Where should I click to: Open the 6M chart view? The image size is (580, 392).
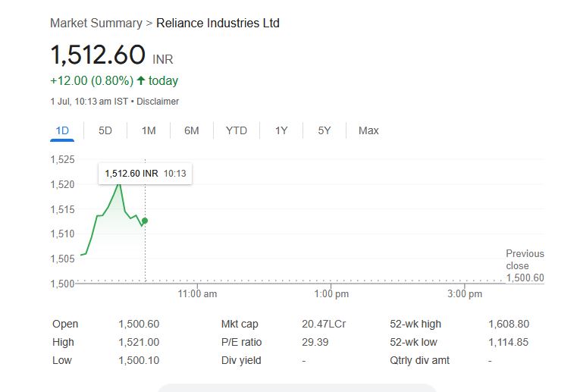pyautogui.click(x=192, y=130)
